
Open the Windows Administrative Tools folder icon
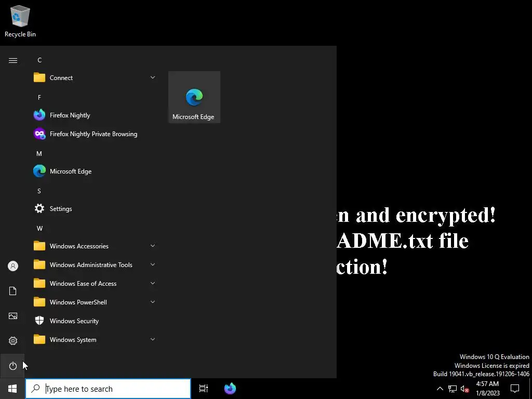pyautogui.click(x=39, y=264)
